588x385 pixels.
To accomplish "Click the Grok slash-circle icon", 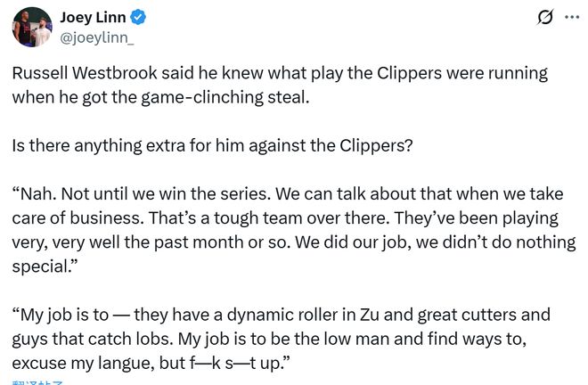I will [544, 17].
